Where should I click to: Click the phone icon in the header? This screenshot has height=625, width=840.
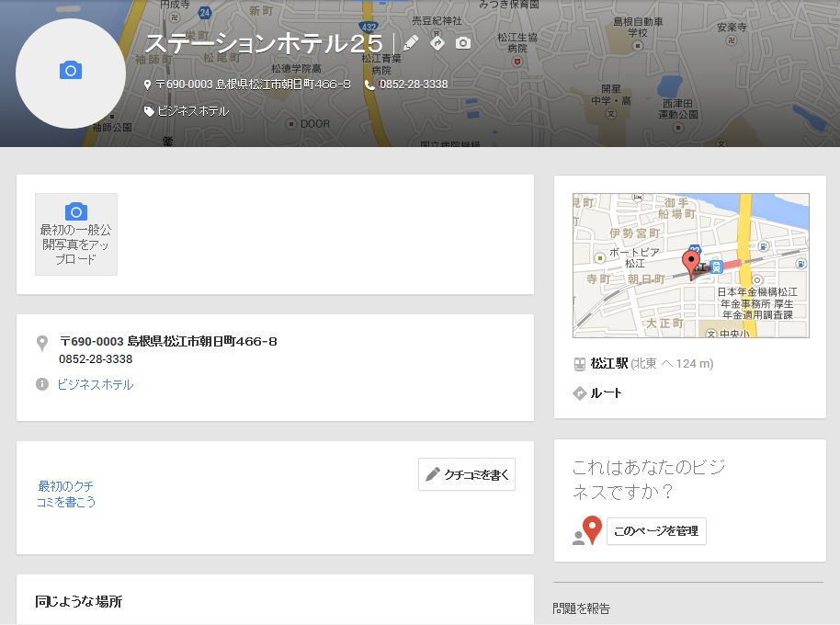point(369,85)
